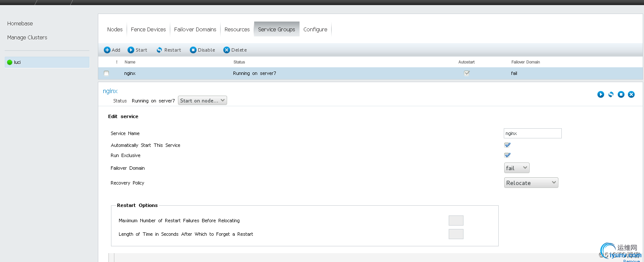This screenshot has height=262, width=644.
Task: Click the Length of Time in Seconds field
Action: (456, 234)
